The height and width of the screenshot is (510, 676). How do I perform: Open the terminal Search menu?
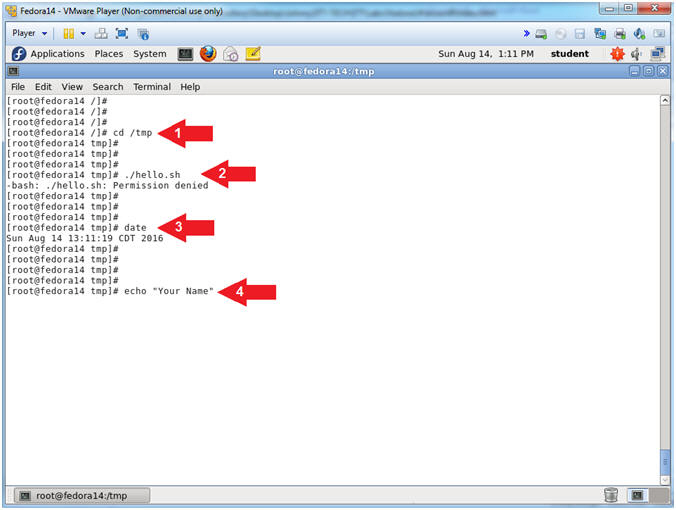click(x=108, y=87)
